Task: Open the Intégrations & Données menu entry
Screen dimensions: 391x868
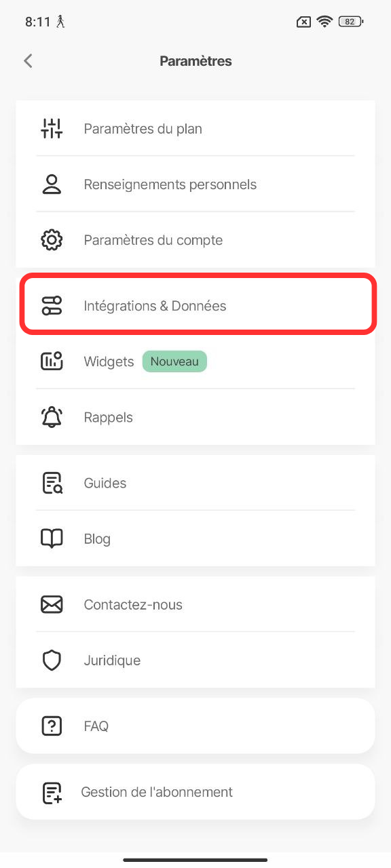Action: click(x=195, y=305)
